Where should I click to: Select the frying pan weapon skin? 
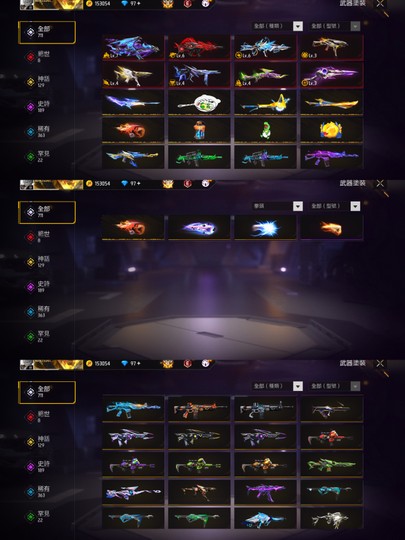(x=199, y=102)
